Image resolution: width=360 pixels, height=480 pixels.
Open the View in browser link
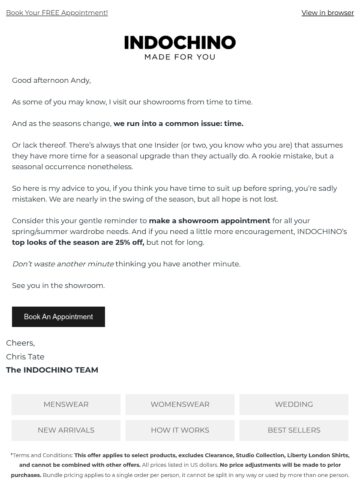click(327, 13)
